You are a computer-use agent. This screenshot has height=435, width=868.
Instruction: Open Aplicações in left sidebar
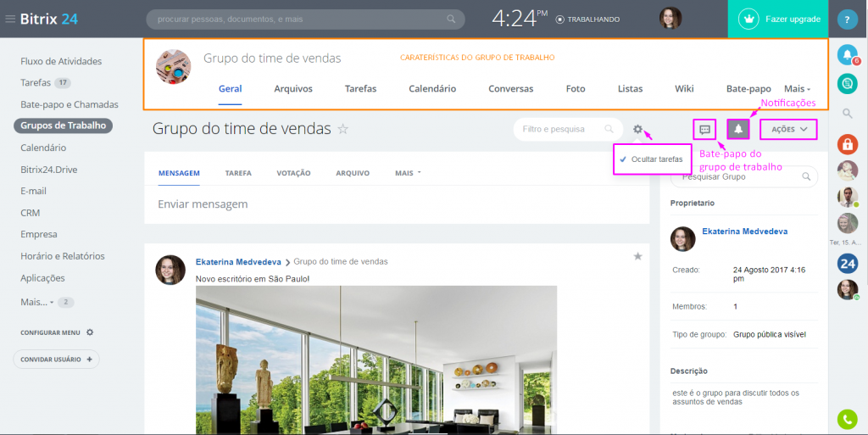click(42, 278)
